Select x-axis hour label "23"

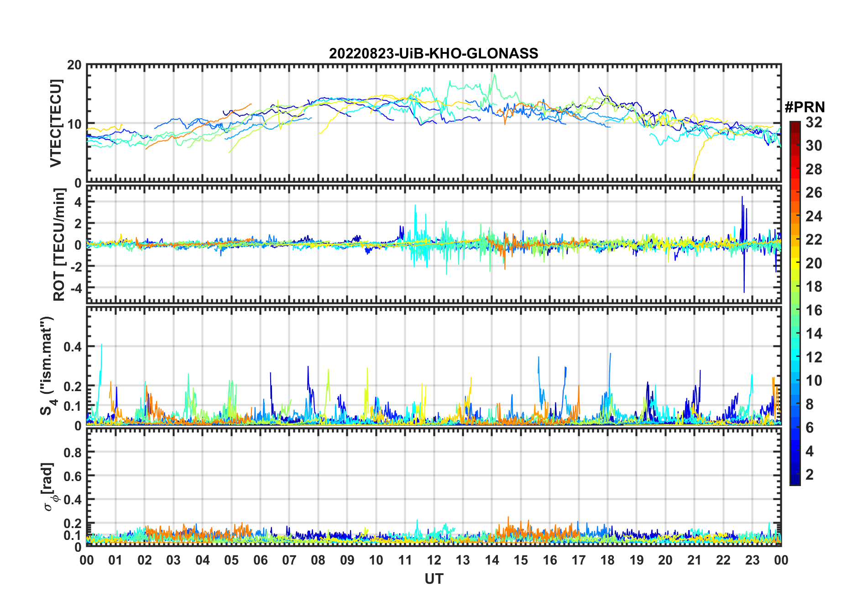[x=752, y=560]
